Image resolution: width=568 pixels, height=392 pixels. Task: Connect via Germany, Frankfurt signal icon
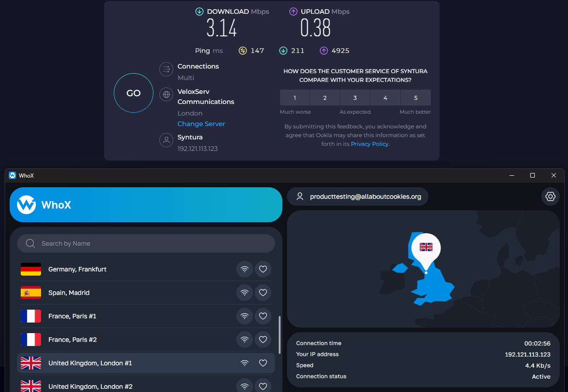point(245,269)
